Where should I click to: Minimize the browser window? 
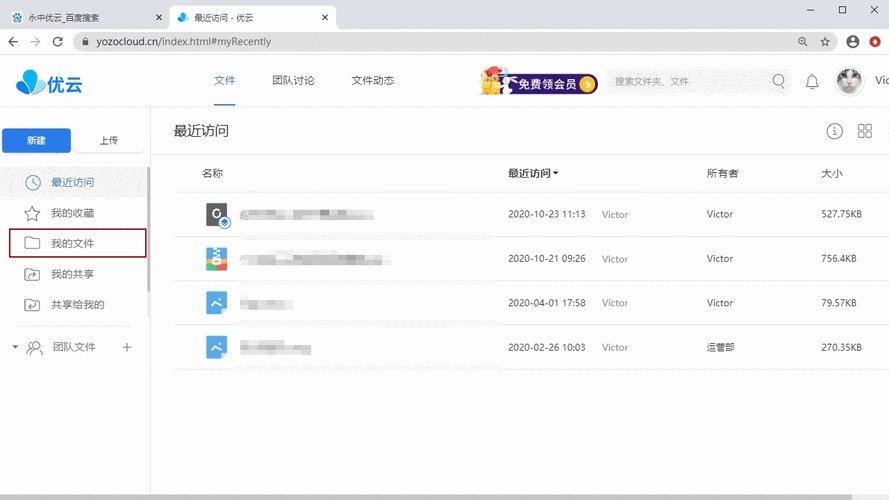tap(811, 10)
